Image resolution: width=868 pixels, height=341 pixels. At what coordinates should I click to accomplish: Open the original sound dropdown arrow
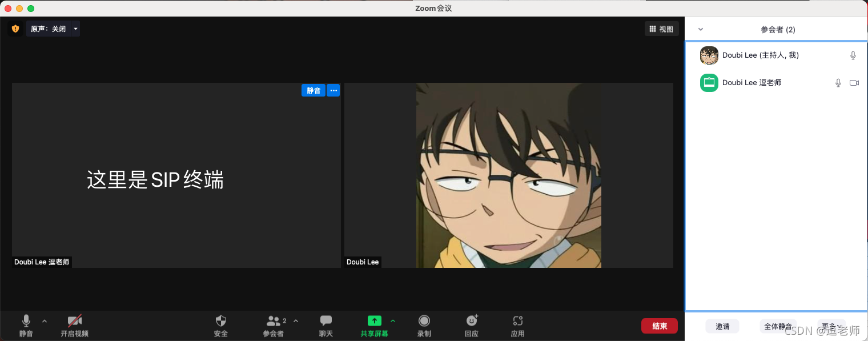[75, 29]
